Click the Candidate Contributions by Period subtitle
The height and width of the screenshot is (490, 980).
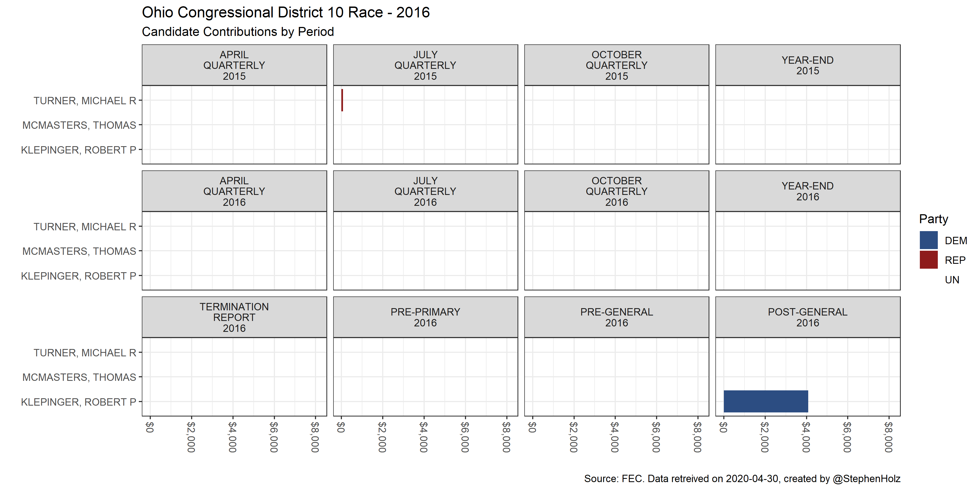pos(238,32)
